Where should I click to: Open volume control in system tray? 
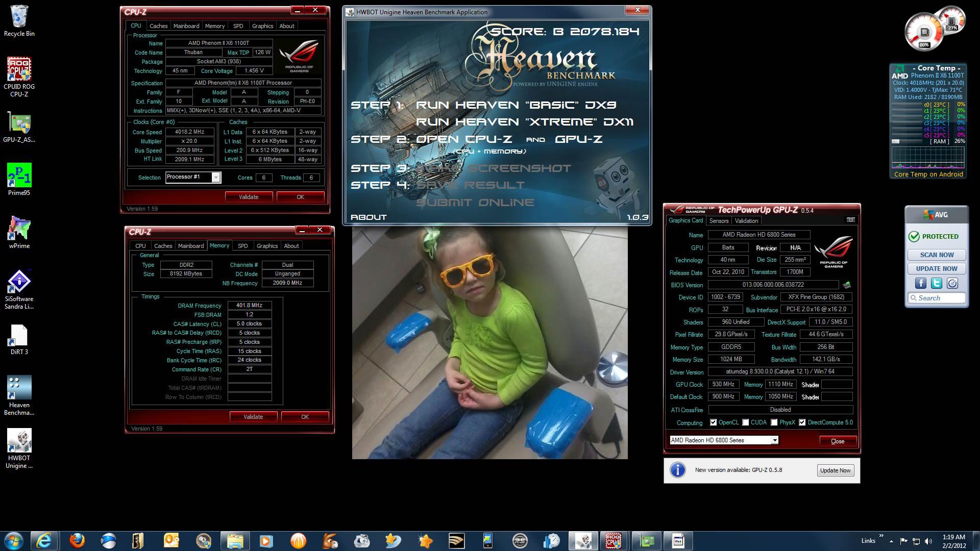(x=928, y=541)
